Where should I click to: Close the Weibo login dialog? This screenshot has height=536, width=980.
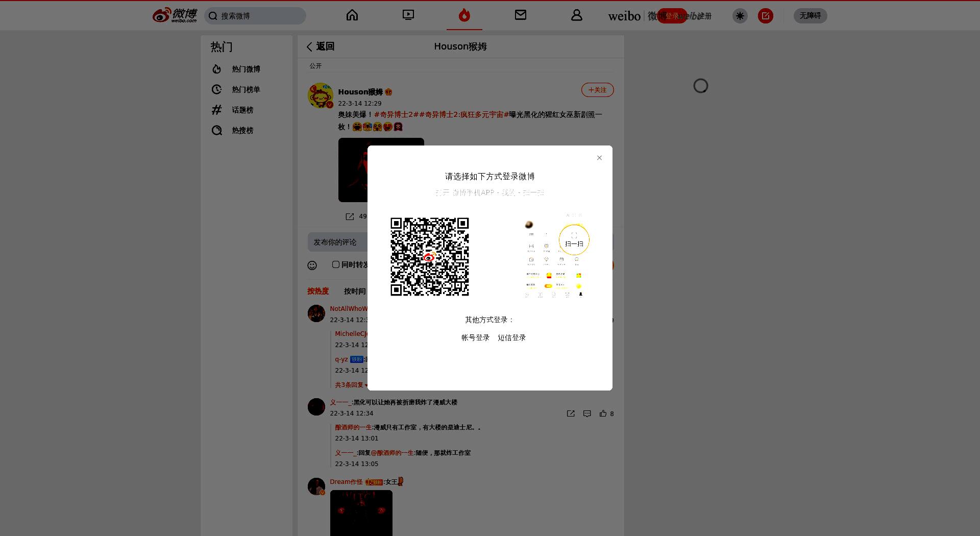[599, 158]
